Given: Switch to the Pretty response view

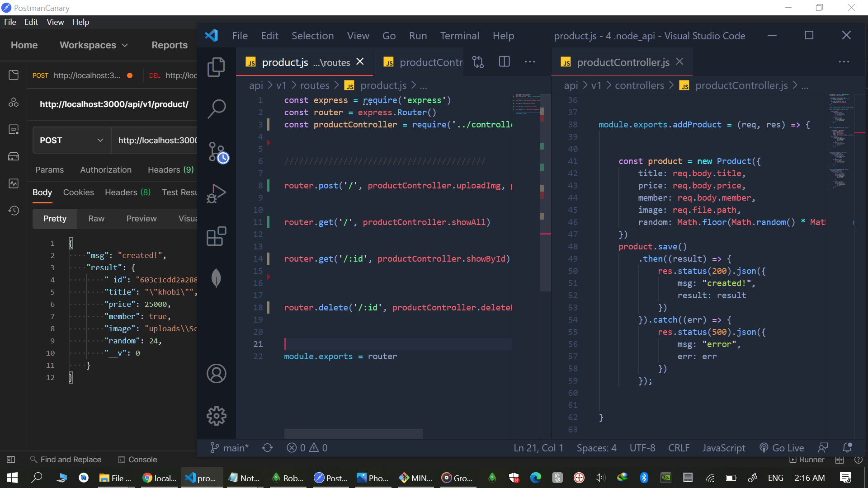Looking at the screenshot, I should pyautogui.click(x=55, y=219).
